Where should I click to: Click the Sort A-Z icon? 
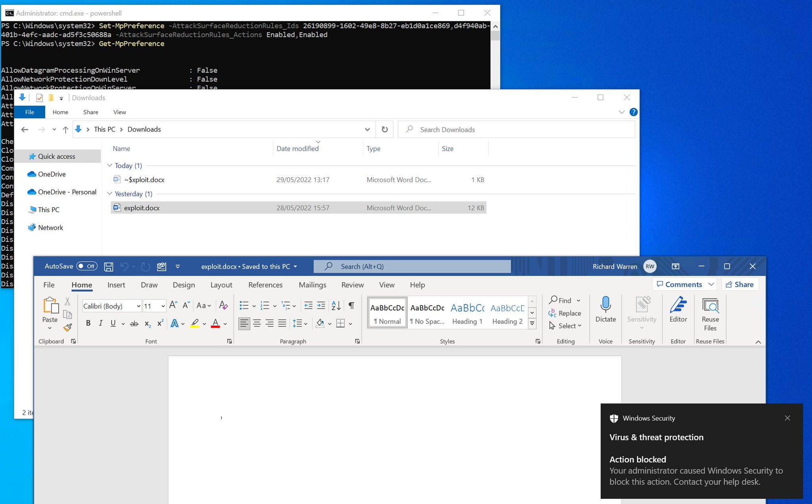pyautogui.click(x=336, y=305)
